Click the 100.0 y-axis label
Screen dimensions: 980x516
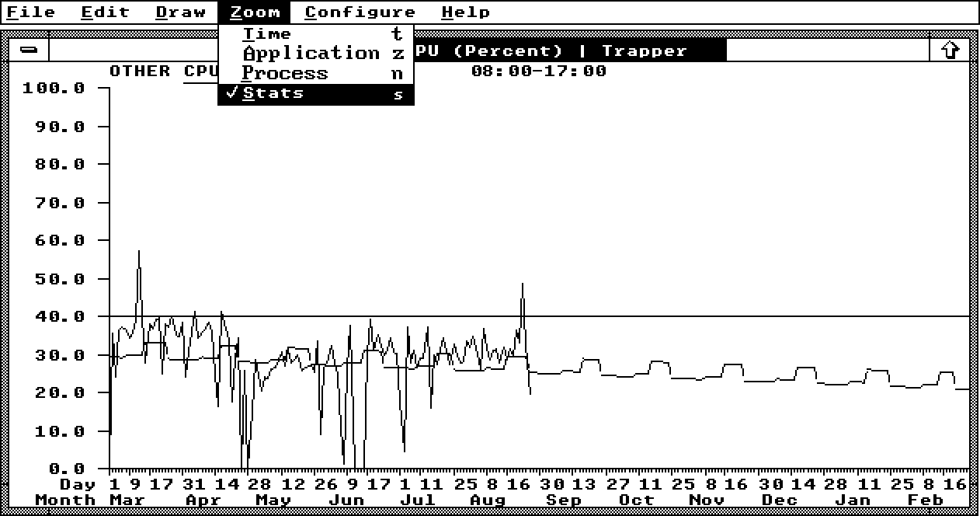(x=54, y=88)
